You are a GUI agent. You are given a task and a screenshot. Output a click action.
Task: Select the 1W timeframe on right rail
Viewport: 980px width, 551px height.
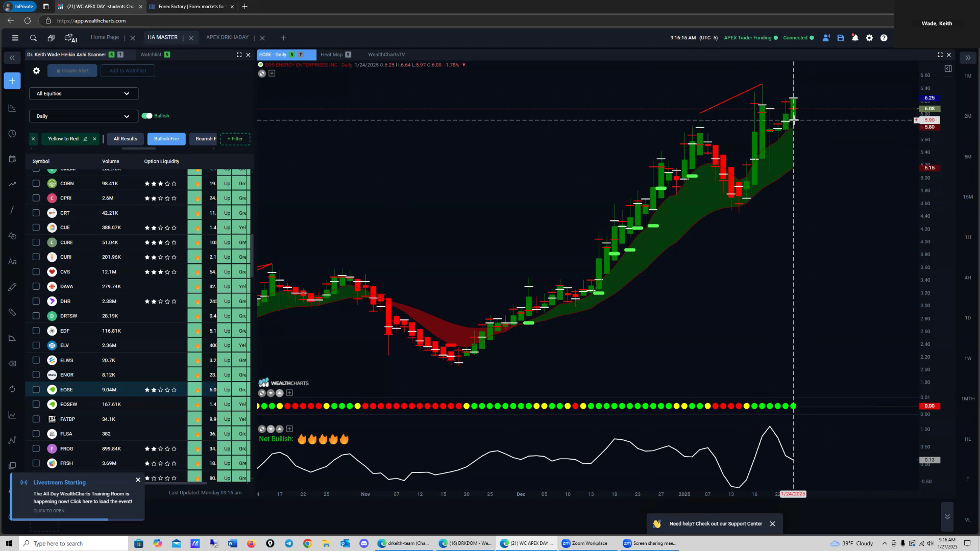[968, 358]
